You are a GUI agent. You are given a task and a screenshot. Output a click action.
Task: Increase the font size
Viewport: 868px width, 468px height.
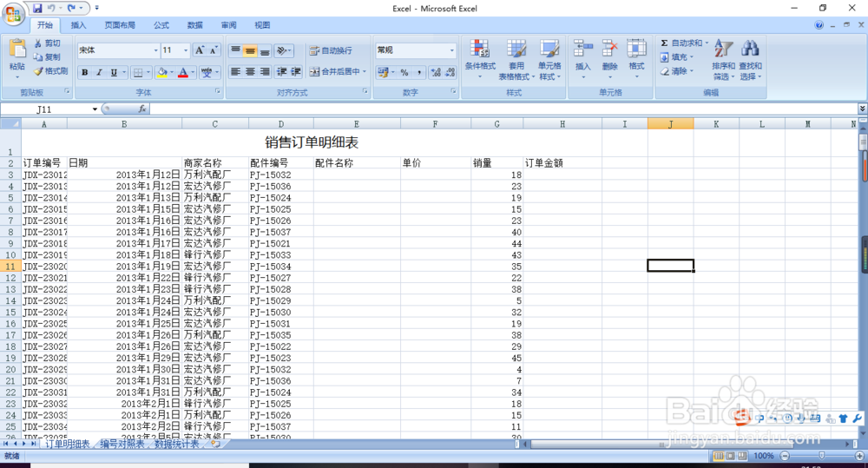(x=200, y=50)
